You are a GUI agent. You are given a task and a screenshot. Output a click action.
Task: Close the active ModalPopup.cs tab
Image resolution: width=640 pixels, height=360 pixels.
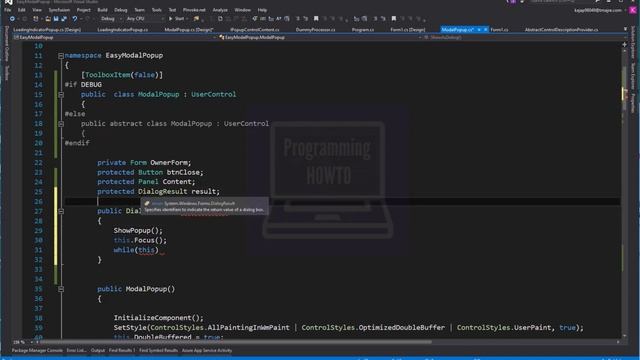click(485, 30)
